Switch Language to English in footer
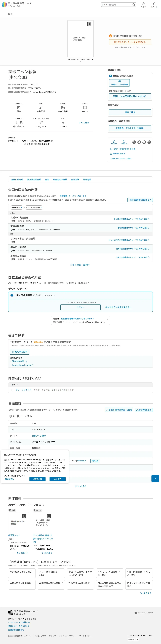The height and width of the screenshot is (644, 161). pyautogui.click(x=143, y=612)
